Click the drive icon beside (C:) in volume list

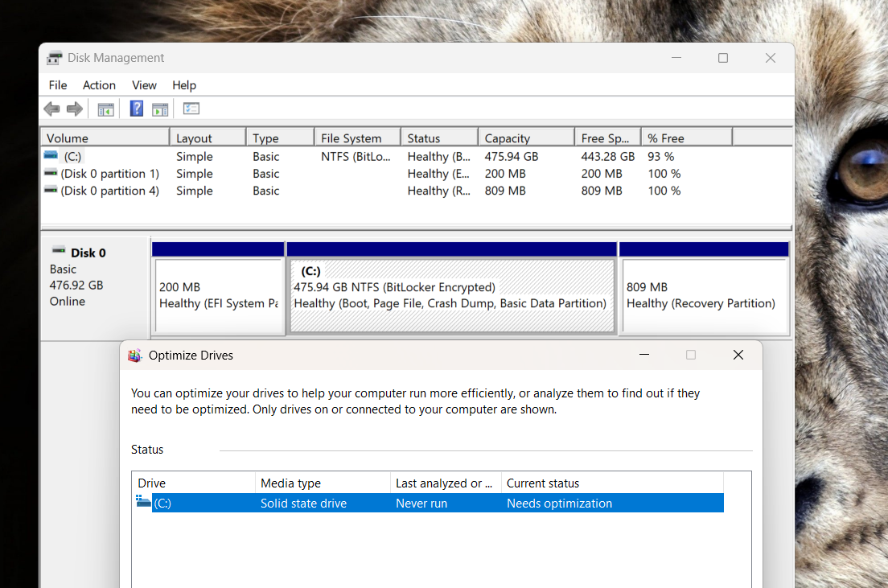[51, 155]
